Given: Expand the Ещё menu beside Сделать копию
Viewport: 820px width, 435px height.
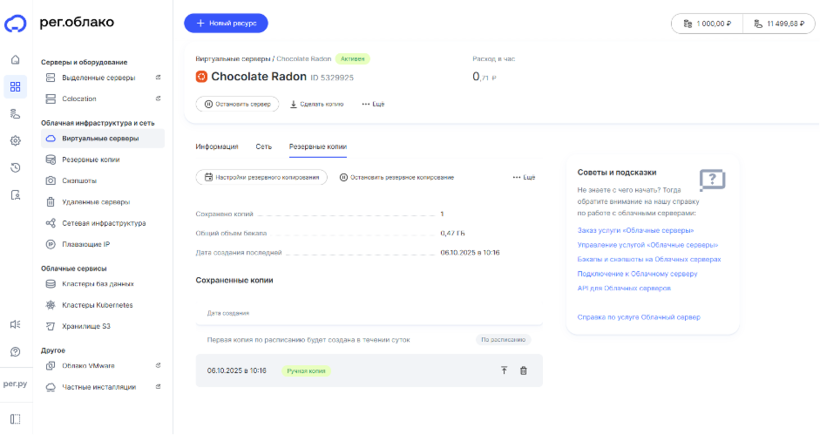Looking at the screenshot, I should [x=373, y=104].
